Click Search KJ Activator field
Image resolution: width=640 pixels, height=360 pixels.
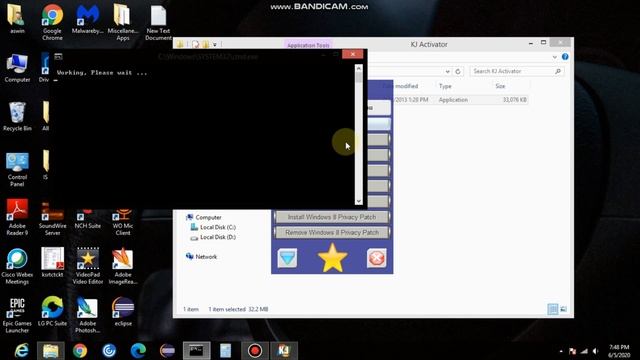point(517,71)
